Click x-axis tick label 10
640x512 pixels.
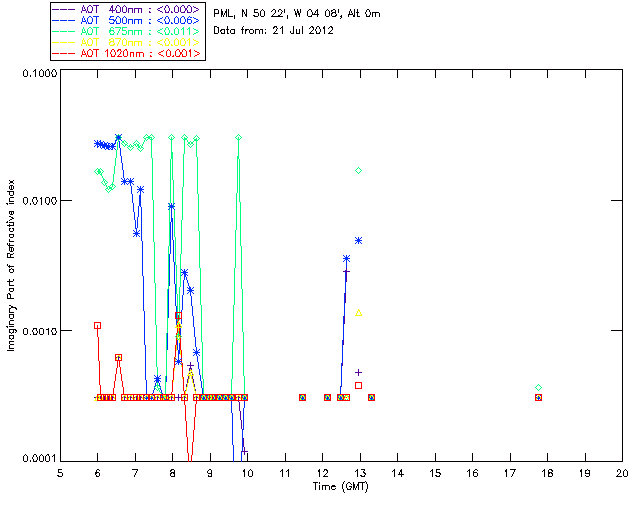click(247, 473)
